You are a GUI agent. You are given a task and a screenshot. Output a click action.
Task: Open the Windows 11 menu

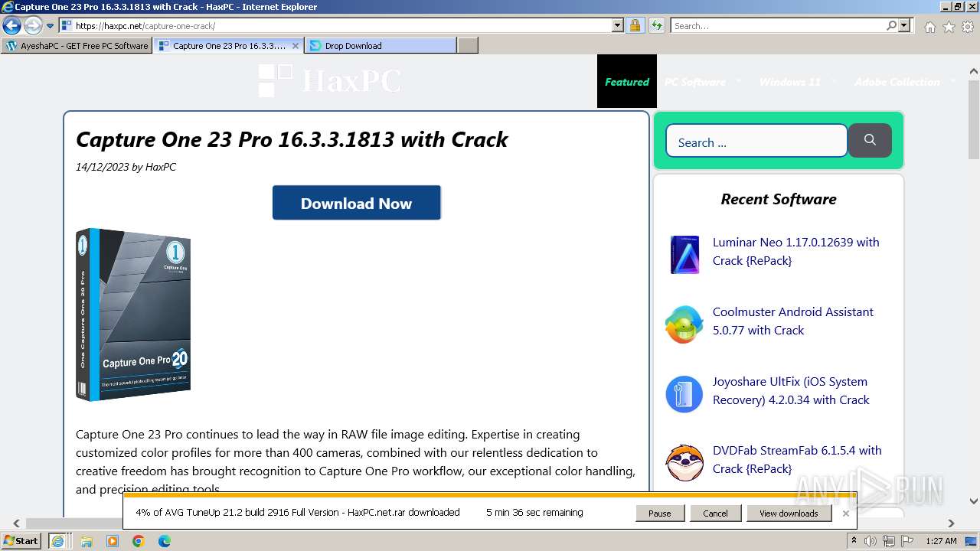coord(789,82)
